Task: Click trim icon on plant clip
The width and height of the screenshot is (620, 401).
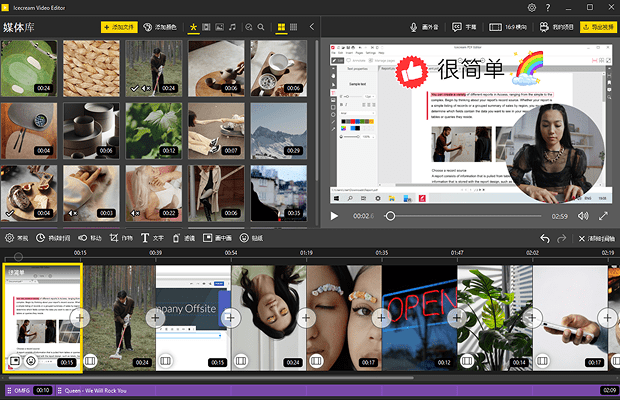Action: tap(467, 361)
